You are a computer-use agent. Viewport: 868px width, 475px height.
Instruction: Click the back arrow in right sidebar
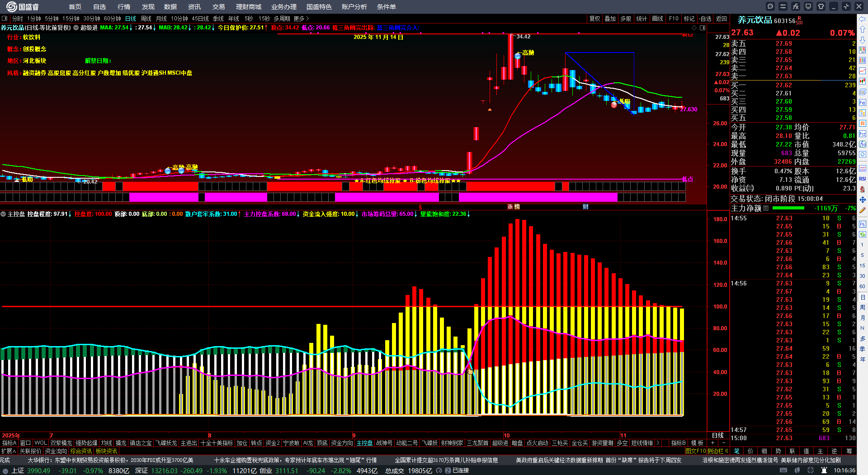[863, 19]
